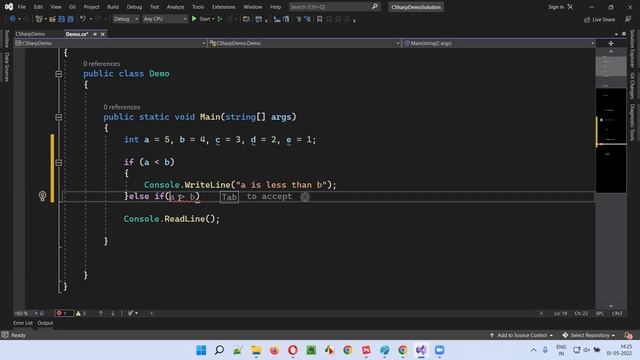Click Visual Studio icon in taskbar

click(421, 350)
